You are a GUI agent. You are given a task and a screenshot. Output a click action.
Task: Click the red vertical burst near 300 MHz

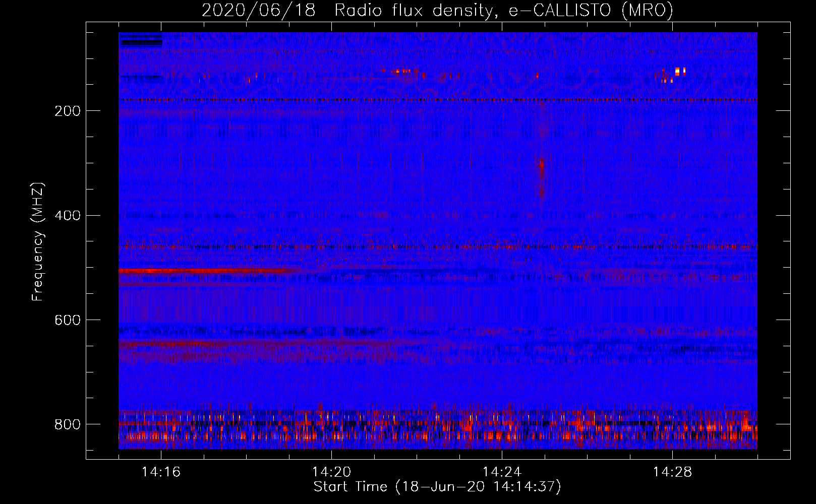coord(542,169)
